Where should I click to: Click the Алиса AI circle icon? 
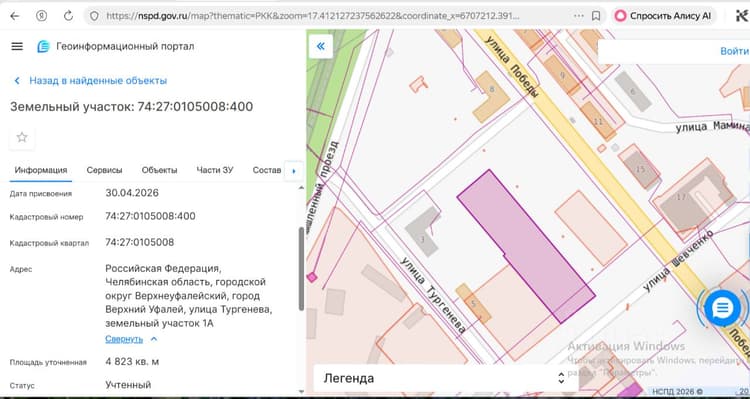pyautogui.click(x=620, y=16)
